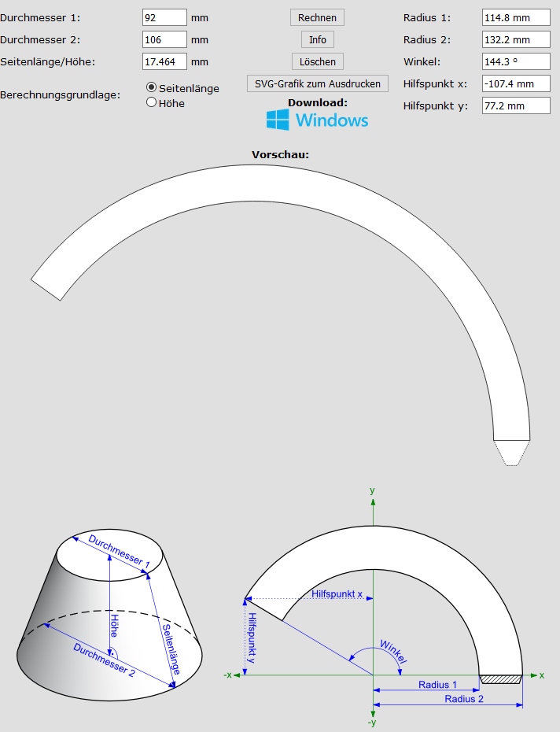Click the 'Winkel:' label

[x=422, y=61]
